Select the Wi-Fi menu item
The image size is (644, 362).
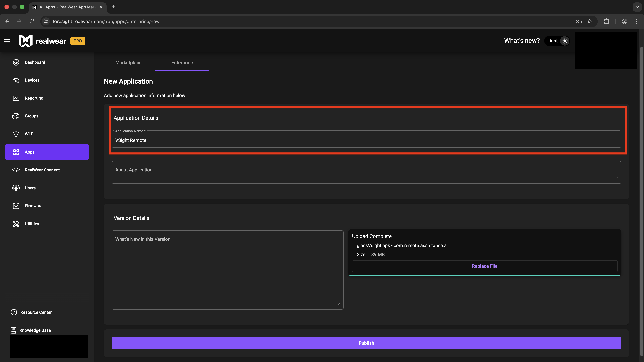pos(47,134)
